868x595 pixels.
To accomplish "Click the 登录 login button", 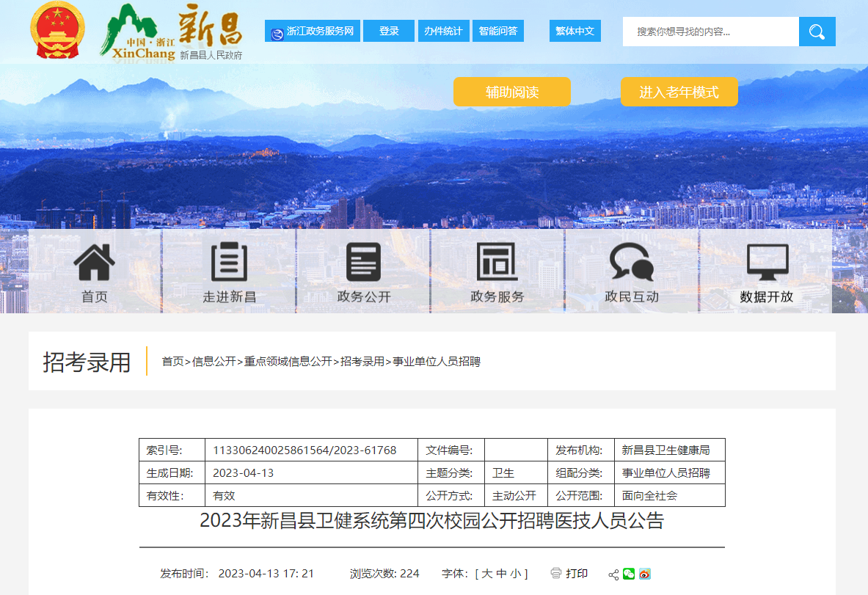I will coord(389,31).
